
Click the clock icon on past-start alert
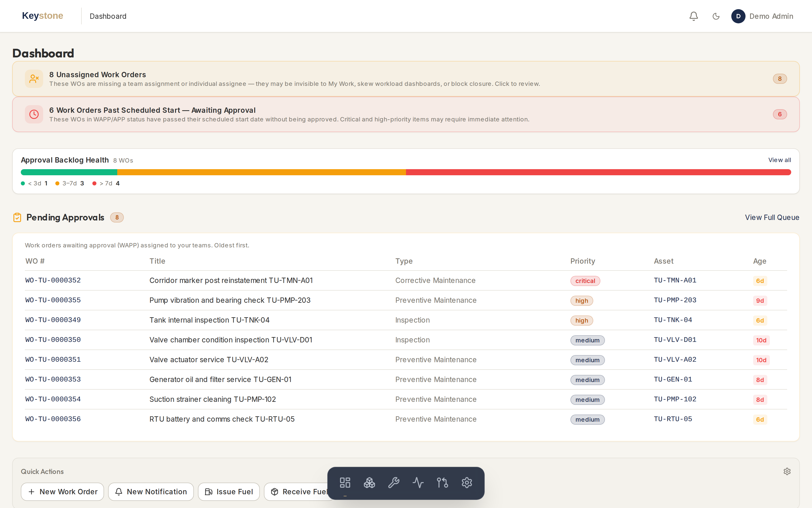pos(34,114)
